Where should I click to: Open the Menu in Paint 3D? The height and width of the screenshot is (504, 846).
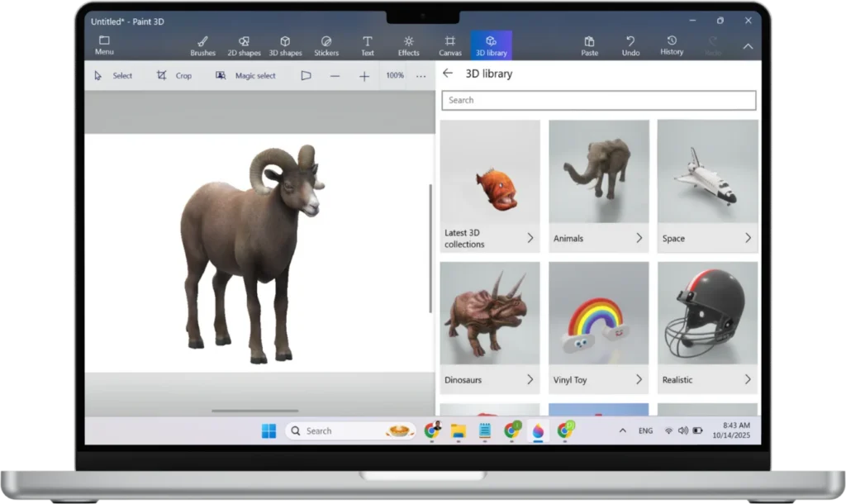(x=104, y=45)
